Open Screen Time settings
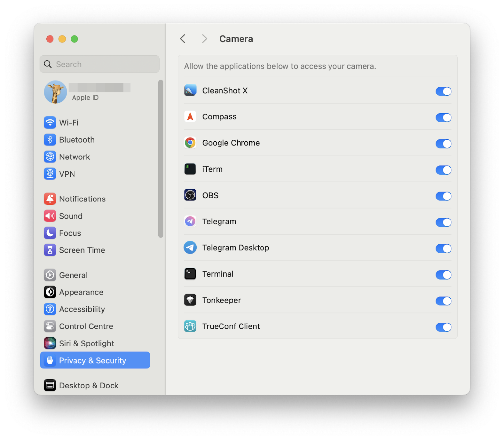The height and width of the screenshot is (440, 504). click(x=82, y=250)
